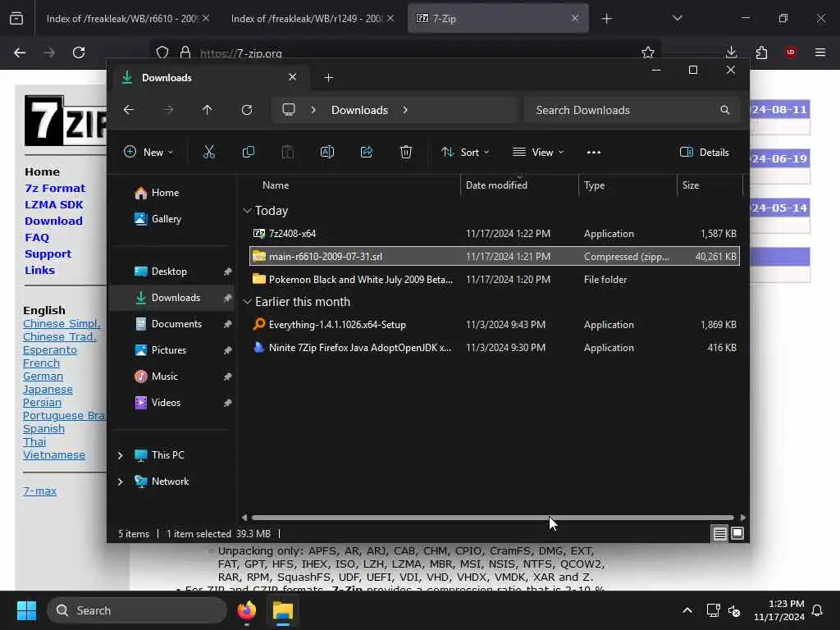
Task: Open the Windows Start menu
Action: point(26,610)
